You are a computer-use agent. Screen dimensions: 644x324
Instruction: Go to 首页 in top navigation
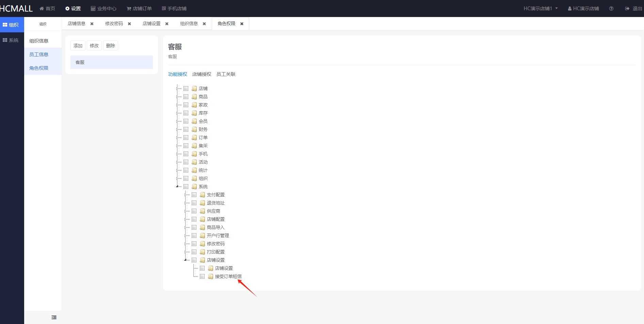[47, 9]
